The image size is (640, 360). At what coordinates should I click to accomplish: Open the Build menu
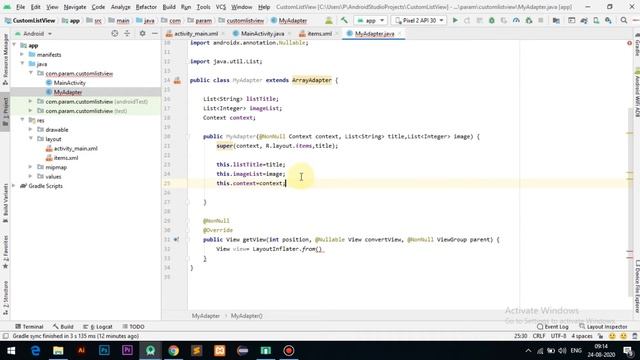(169, 7)
